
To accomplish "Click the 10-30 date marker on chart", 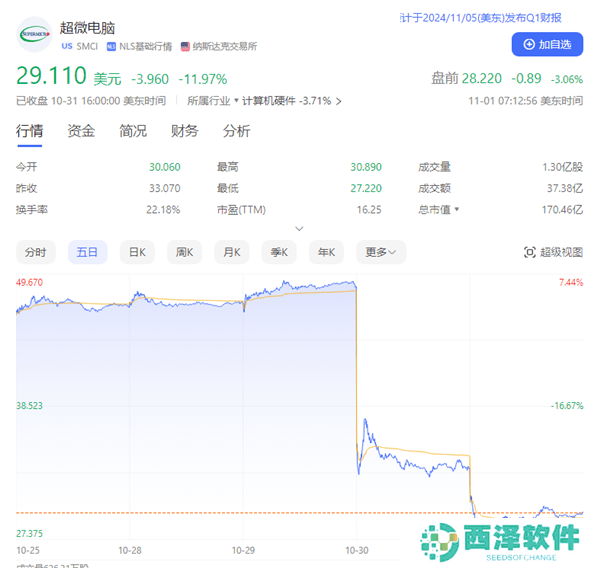I will pos(357,550).
